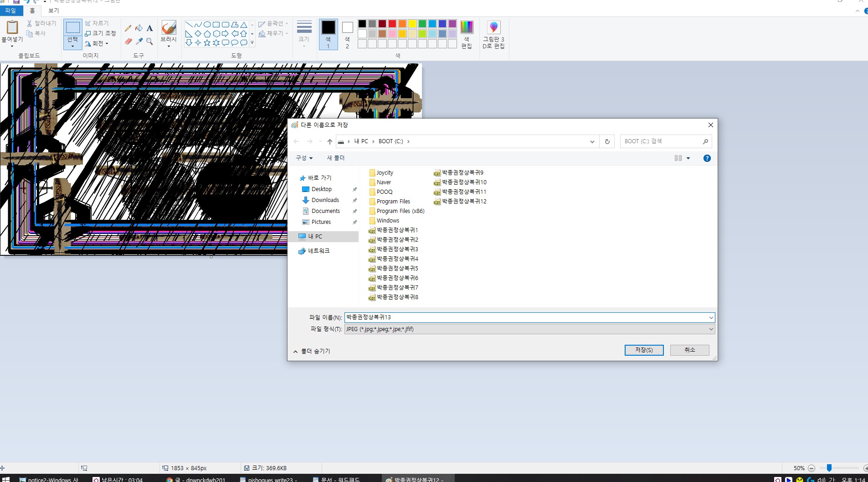
Task: Switch to the 홈 ribbon tab
Action: [32, 10]
